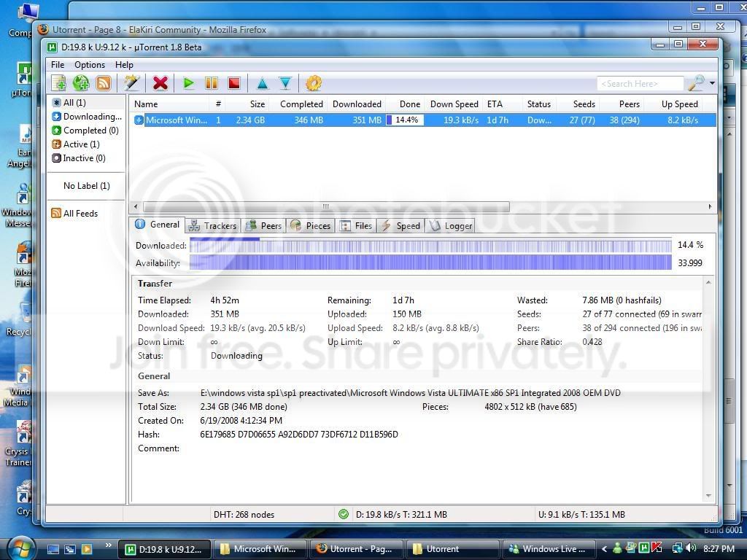Screen dimensions: 747x560
Task: Click the details pane scroll down arrow
Action: 708,496
